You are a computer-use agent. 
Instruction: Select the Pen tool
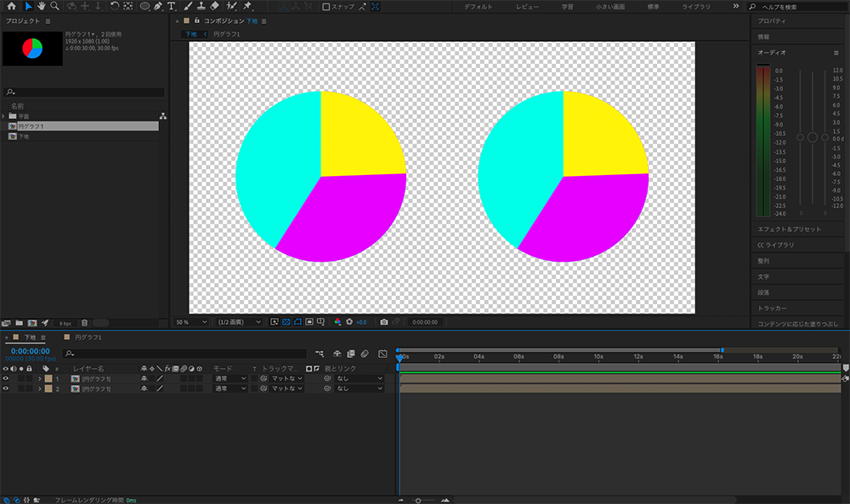158,6
